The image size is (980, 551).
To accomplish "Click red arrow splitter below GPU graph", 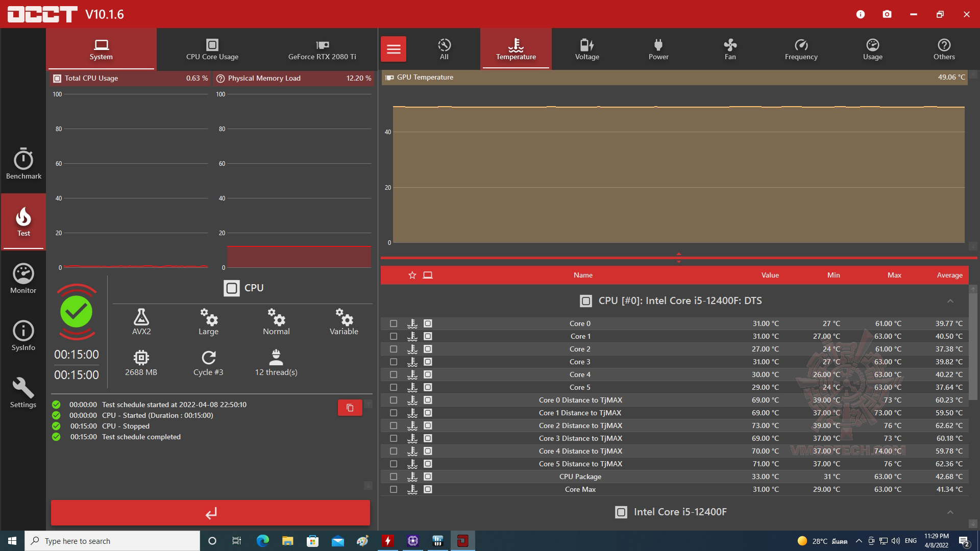I will (679, 258).
